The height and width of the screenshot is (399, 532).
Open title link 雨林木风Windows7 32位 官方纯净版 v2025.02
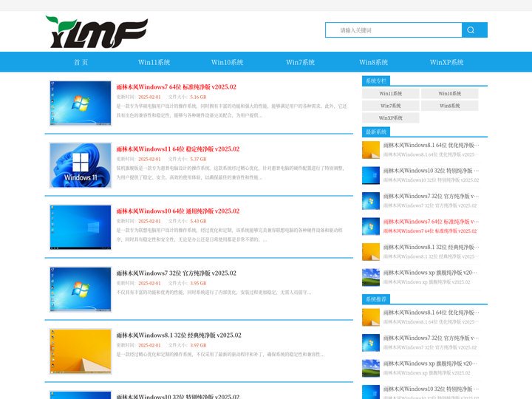coord(176,273)
